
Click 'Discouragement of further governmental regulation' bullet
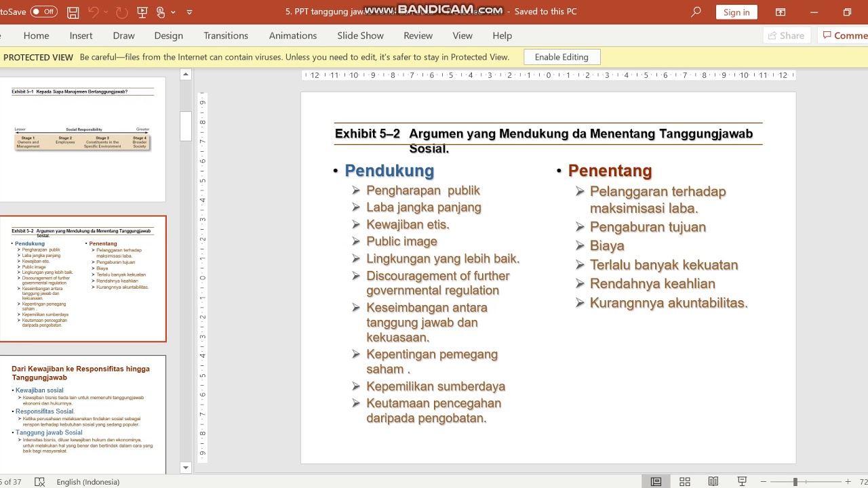click(x=438, y=283)
